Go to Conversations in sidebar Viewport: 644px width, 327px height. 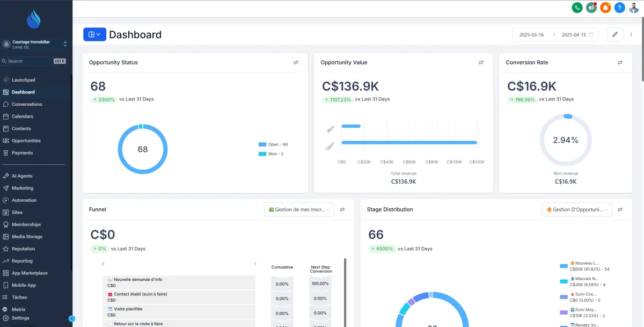click(27, 104)
